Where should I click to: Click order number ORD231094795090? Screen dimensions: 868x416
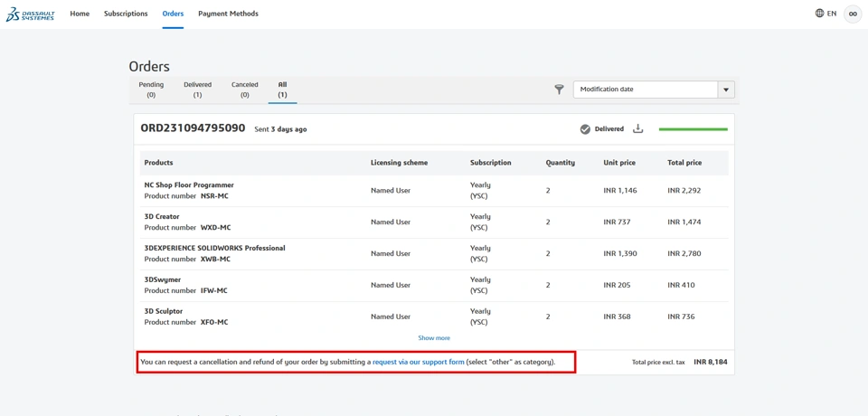[x=193, y=128]
